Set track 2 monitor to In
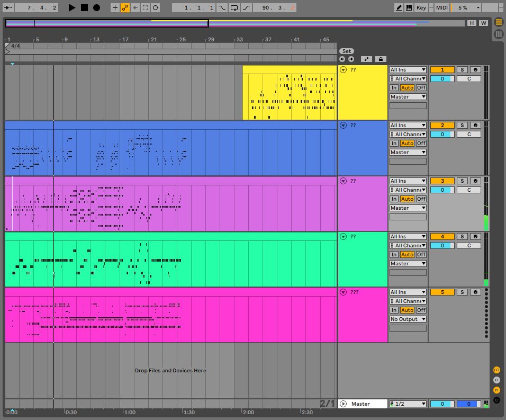 [x=394, y=144]
